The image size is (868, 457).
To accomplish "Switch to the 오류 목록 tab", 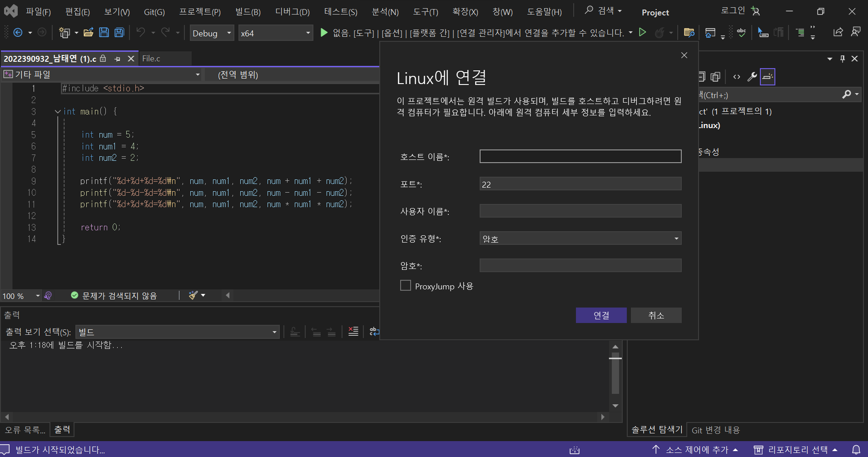I will (25, 430).
